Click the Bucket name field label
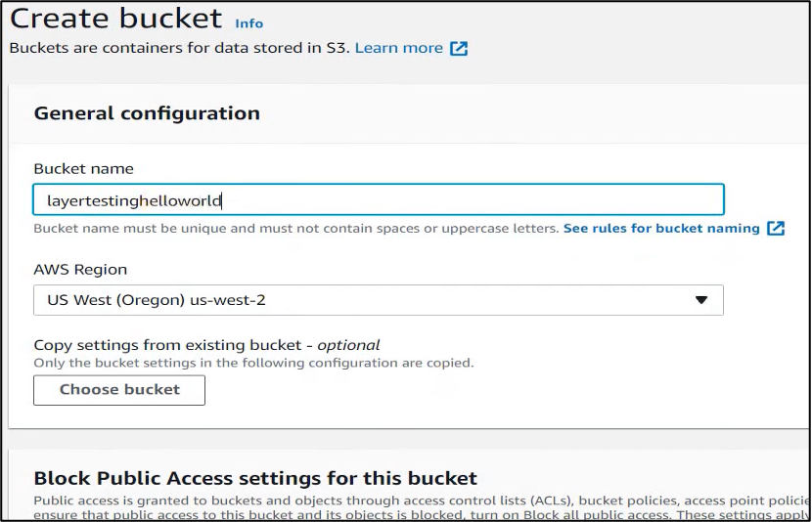The width and height of the screenshot is (812, 522). click(83, 168)
